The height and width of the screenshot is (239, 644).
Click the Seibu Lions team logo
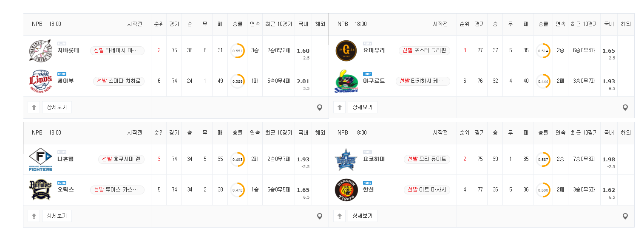click(x=40, y=81)
